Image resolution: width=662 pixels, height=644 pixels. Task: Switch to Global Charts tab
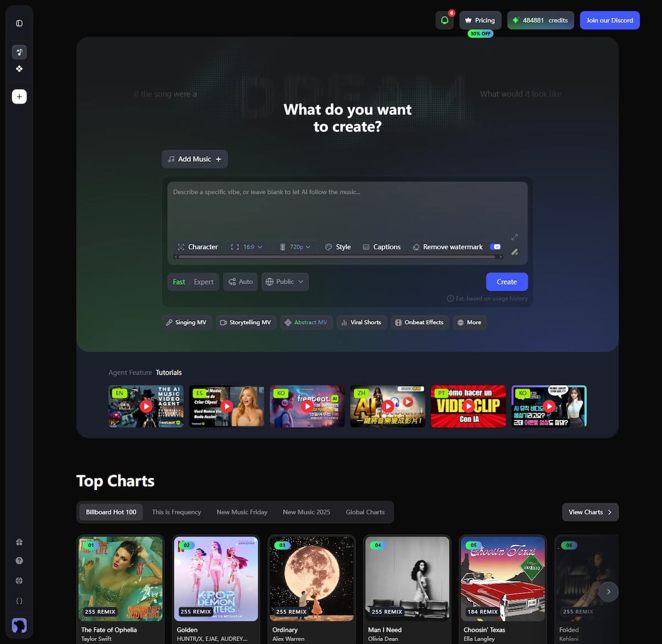[365, 512]
